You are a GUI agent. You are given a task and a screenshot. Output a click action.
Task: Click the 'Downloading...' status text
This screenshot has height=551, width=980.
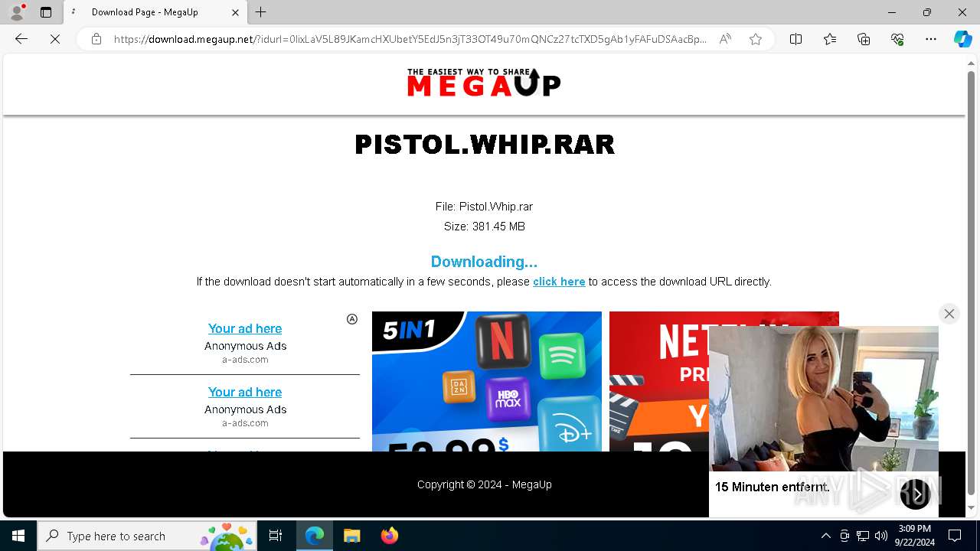[484, 262]
